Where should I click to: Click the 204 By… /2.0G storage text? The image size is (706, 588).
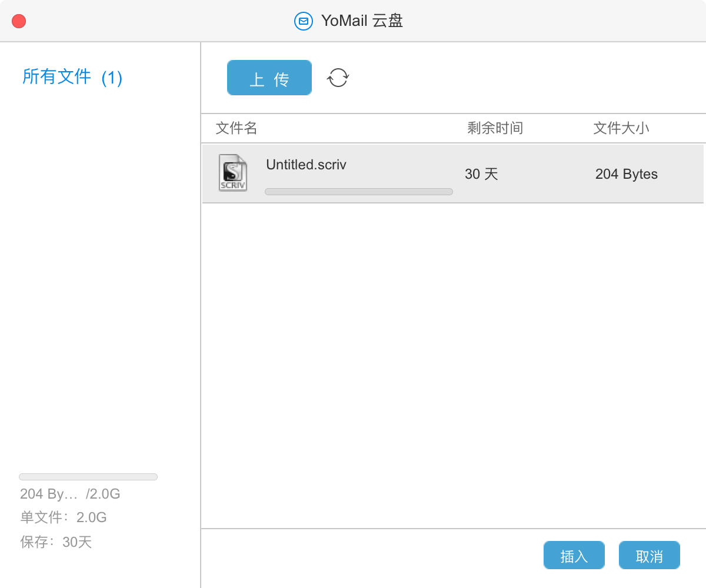coord(70,494)
